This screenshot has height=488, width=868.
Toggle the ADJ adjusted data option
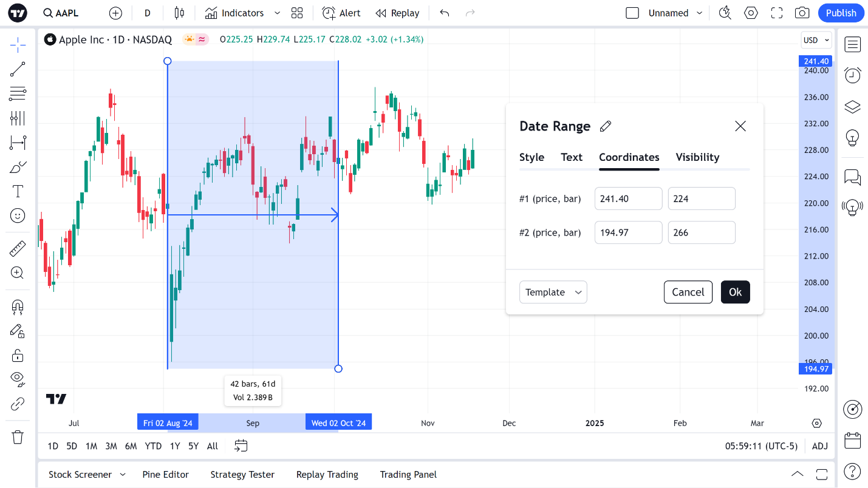[x=820, y=446]
